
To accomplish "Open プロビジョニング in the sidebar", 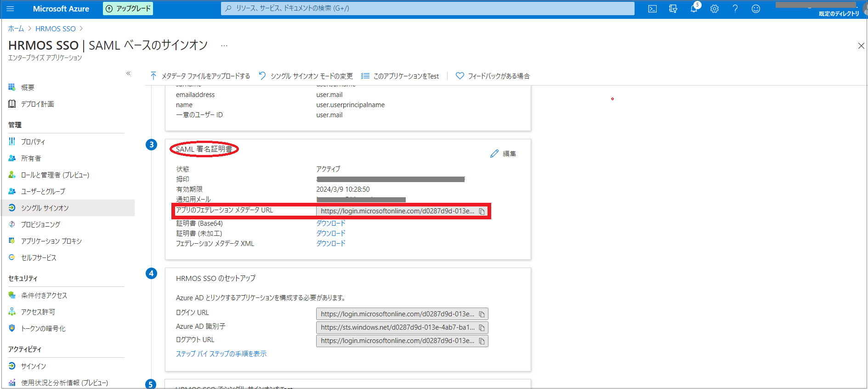I will [x=40, y=224].
